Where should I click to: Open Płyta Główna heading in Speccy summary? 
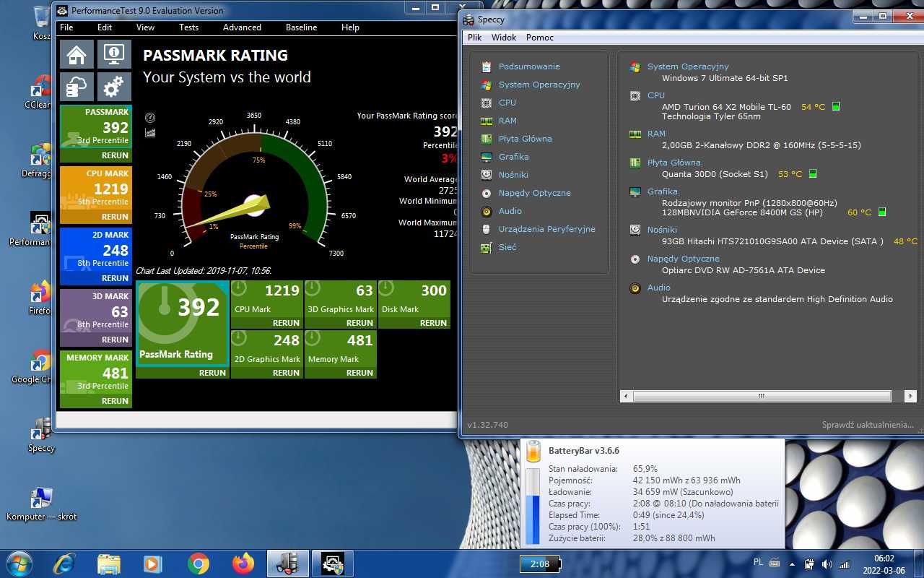(x=674, y=163)
